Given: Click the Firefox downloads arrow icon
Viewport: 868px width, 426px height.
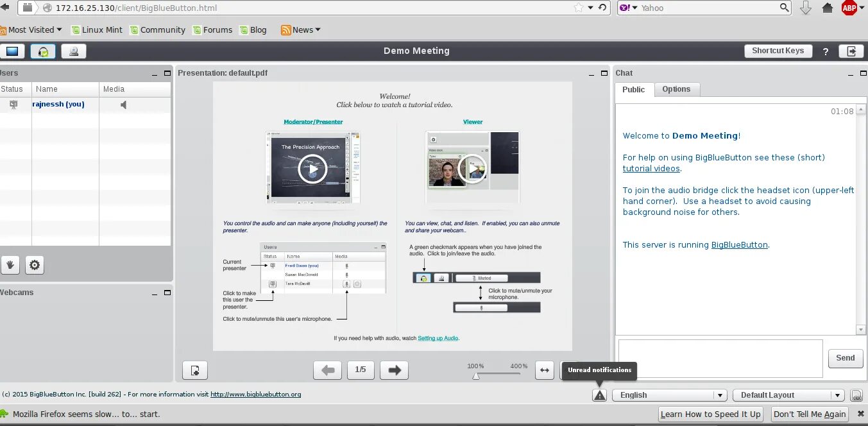Looking at the screenshot, I should tap(806, 8).
